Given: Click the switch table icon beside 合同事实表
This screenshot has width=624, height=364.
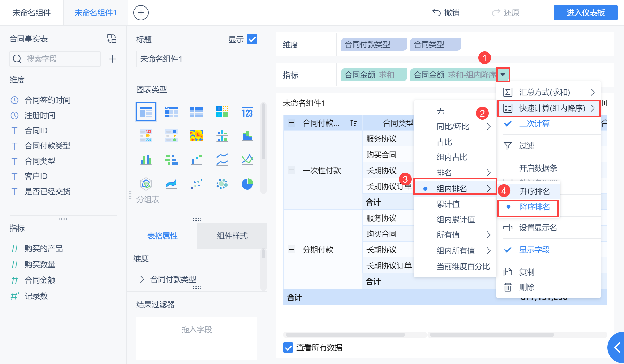Looking at the screenshot, I should [112, 39].
